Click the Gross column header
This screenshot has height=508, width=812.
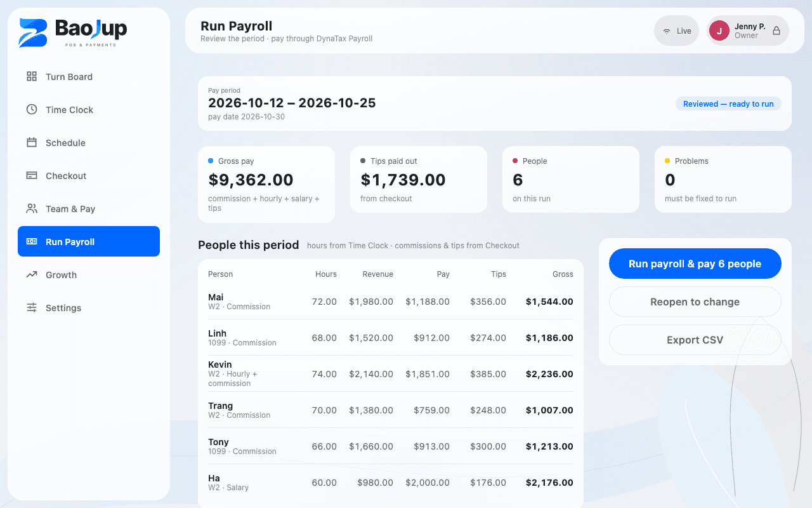click(563, 274)
